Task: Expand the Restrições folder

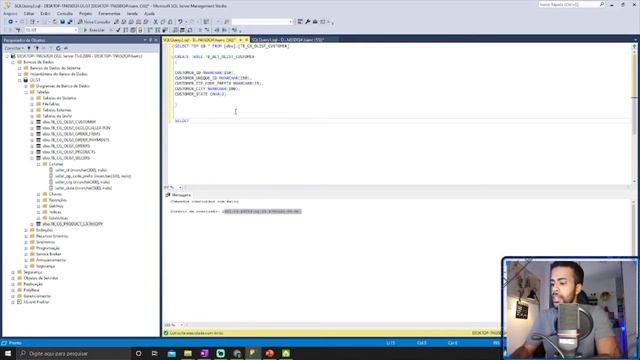Action: [x=39, y=200]
